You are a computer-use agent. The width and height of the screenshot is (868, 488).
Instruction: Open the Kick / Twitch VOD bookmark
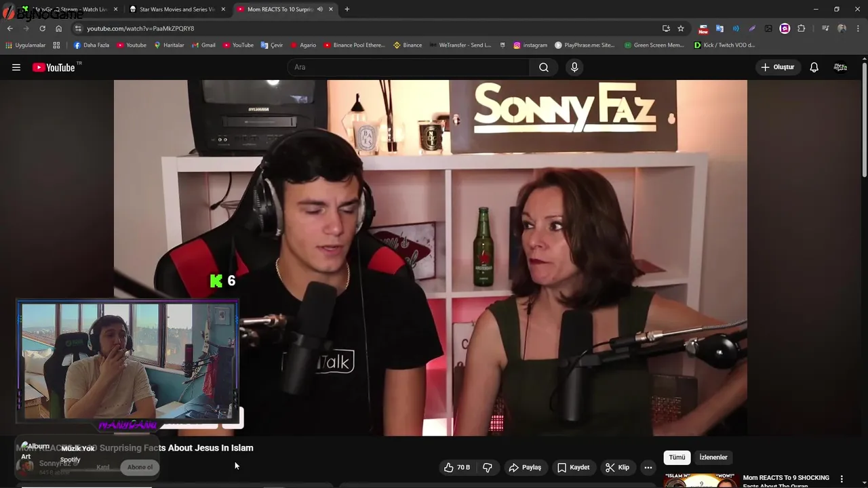[x=724, y=45]
